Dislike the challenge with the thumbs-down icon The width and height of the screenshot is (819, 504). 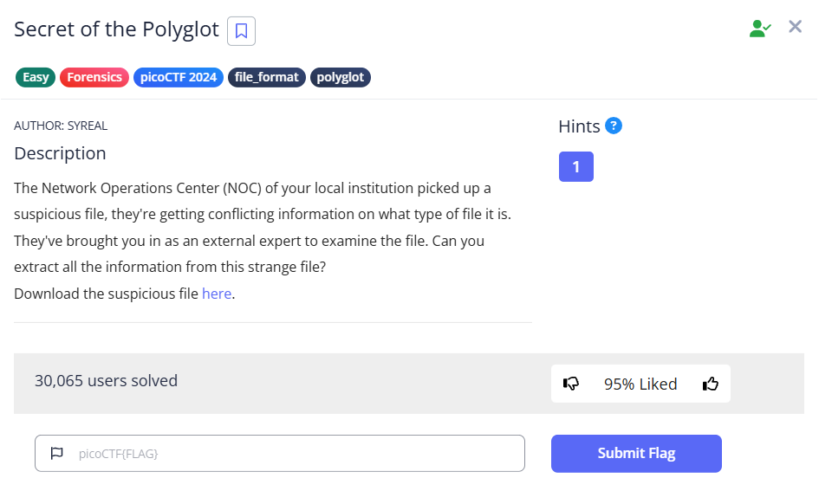[x=571, y=384]
